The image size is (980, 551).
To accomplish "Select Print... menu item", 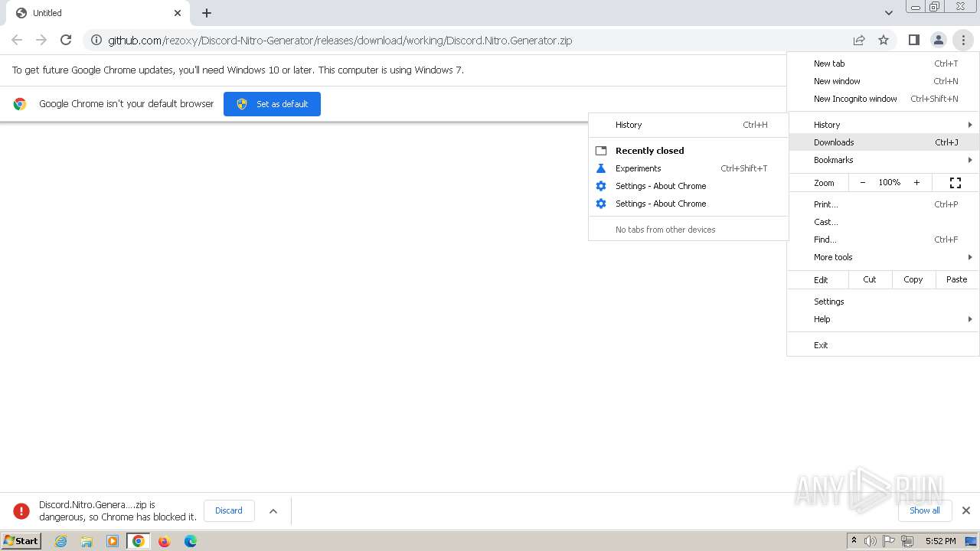I will pyautogui.click(x=883, y=204).
